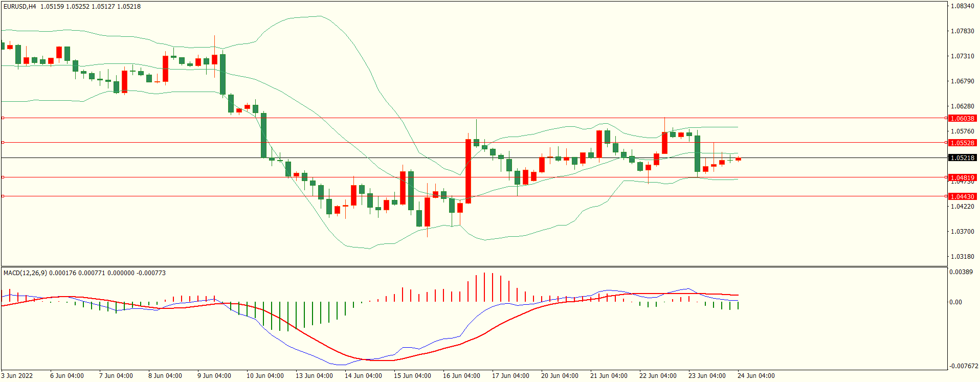This screenshot has height=382, width=980.
Task: Click the 1.06038 red price label
Action: pos(962,118)
